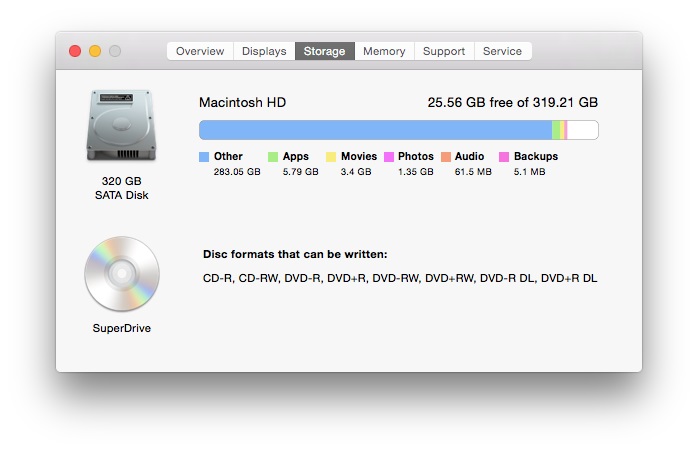Click the "5.79 GB" Apps value
This screenshot has width=698, height=452.
coord(300,172)
